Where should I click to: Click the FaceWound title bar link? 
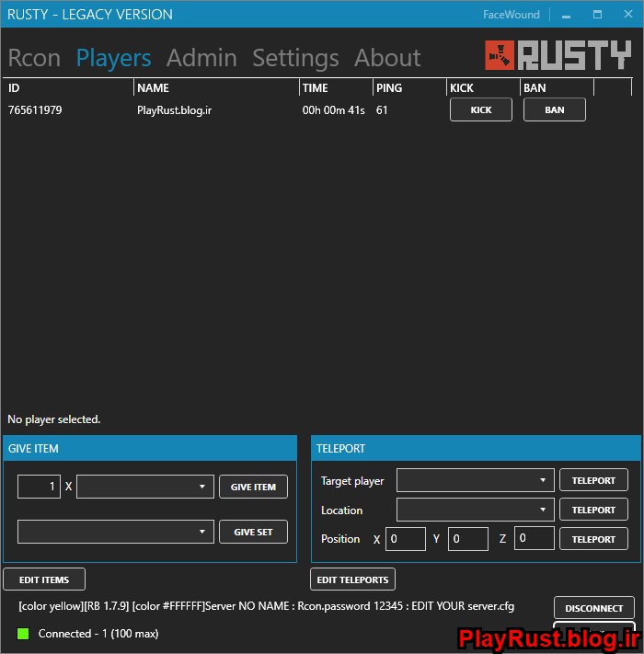[x=511, y=15]
